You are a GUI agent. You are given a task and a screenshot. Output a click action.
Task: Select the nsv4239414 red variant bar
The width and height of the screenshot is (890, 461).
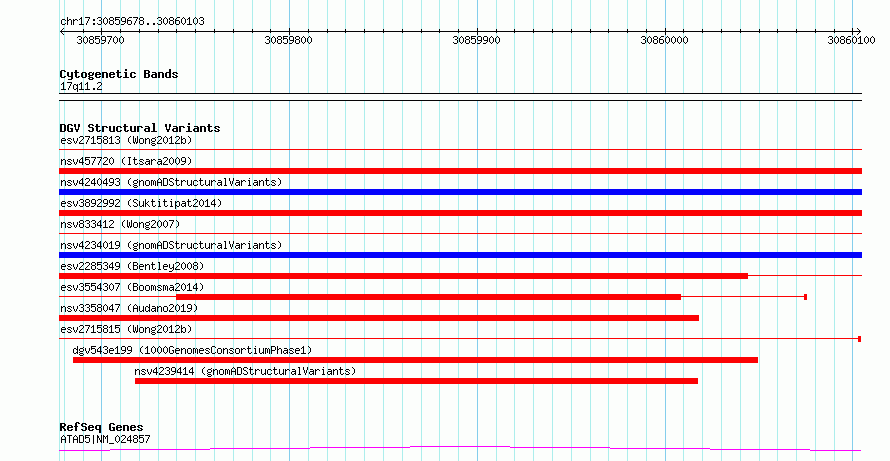[416, 381]
